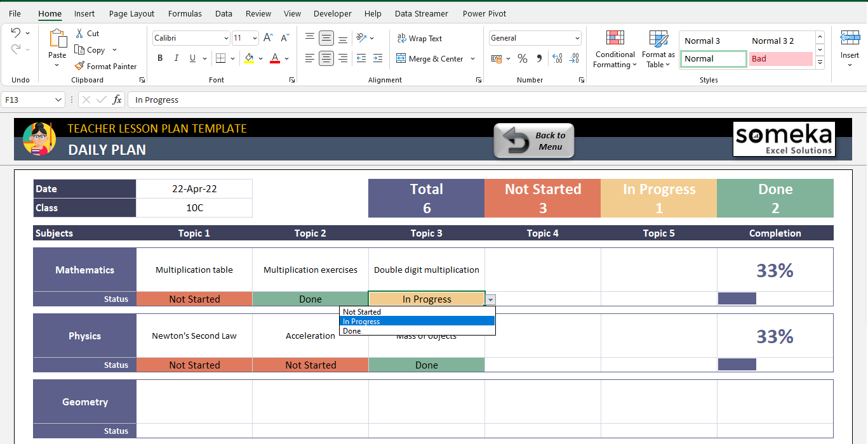
Task: Open the Calibri font name dropdown
Action: pyautogui.click(x=226, y=39)
